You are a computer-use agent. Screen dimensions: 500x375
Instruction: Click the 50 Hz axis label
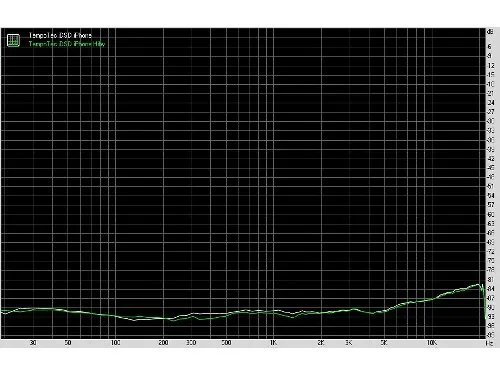68,343
